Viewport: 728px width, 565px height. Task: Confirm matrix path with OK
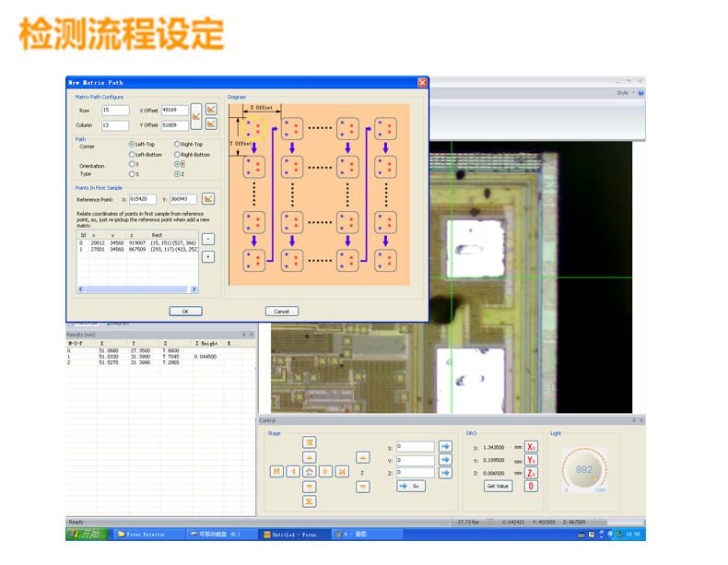[x=185, y=311]
